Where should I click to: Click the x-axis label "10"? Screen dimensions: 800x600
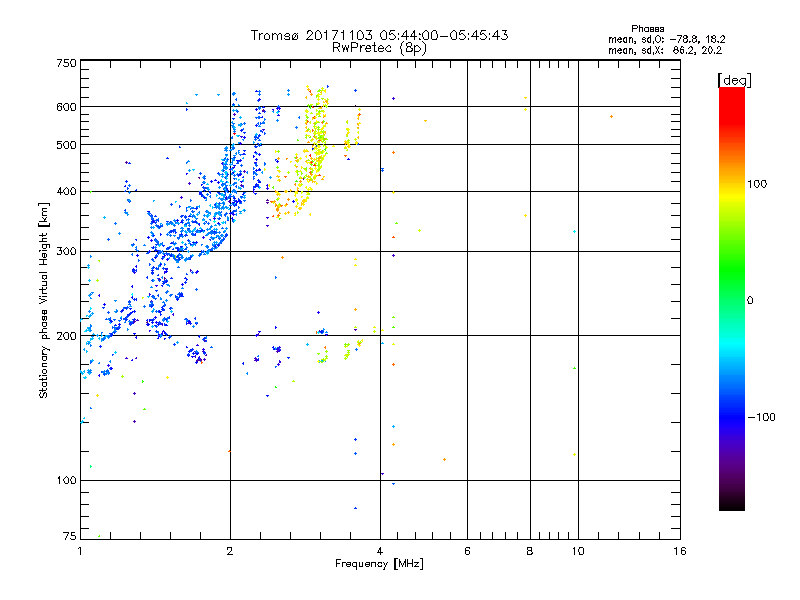coord(578,551)
